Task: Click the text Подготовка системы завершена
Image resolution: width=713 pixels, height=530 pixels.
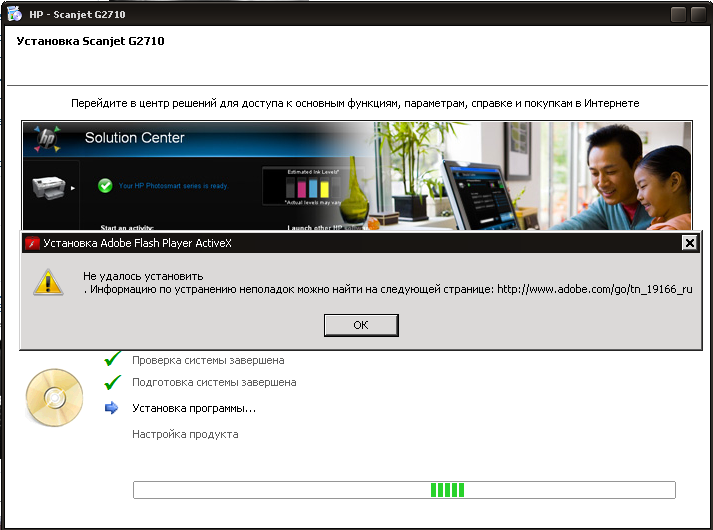Action: point(214,382)
